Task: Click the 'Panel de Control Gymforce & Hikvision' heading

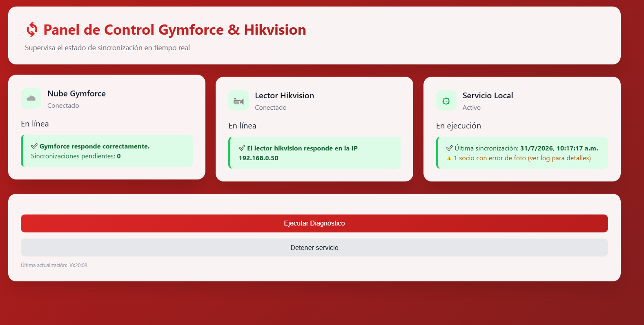Action: pyautogui.click(x=175, y=30)
